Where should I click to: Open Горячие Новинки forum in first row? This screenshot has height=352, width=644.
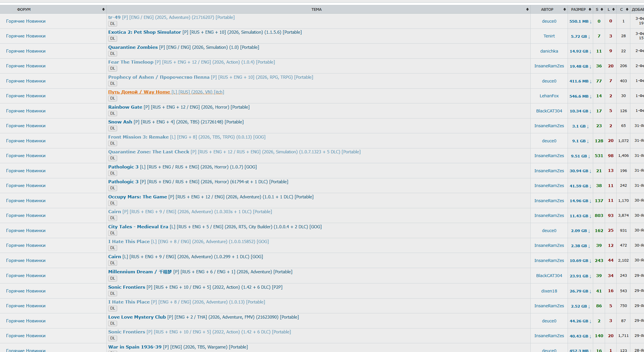26,21
